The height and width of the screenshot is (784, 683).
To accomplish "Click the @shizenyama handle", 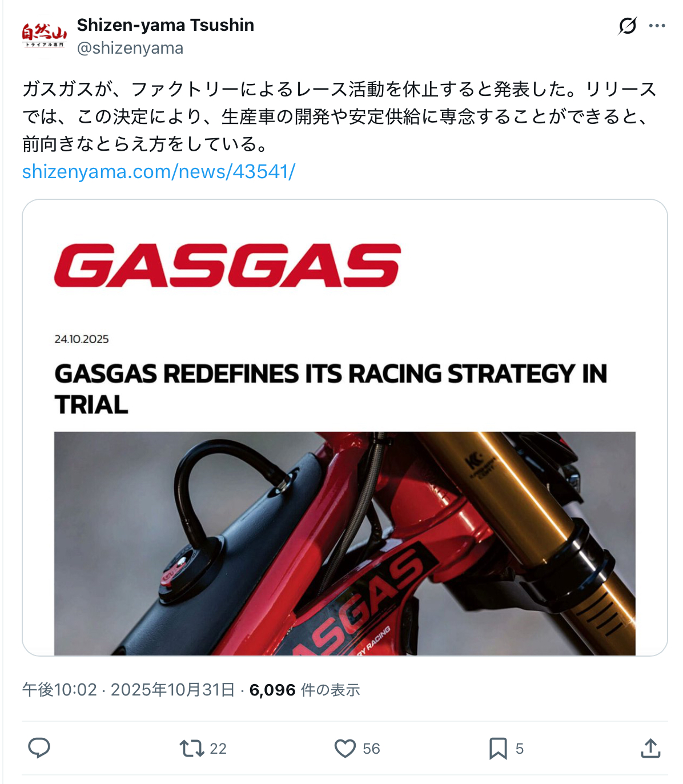I will tap(130, 48).
